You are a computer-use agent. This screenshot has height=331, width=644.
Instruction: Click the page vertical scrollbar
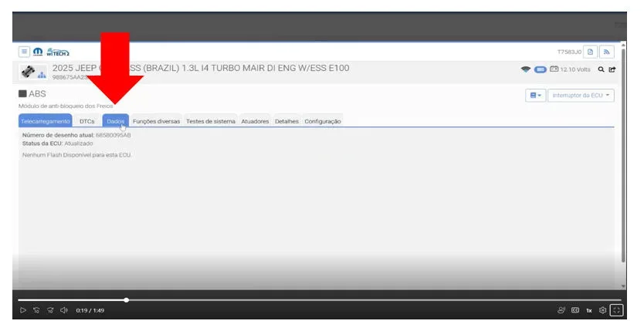click(623, 156)
